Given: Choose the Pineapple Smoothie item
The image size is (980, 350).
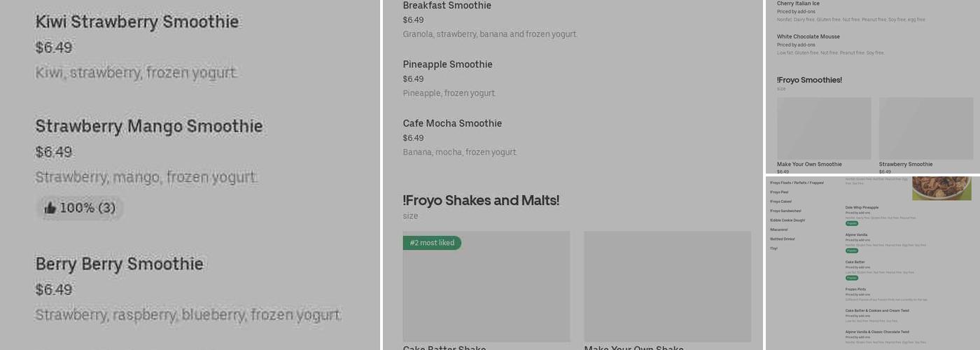Looking at the screenshot, I should [x=447, y=64].
